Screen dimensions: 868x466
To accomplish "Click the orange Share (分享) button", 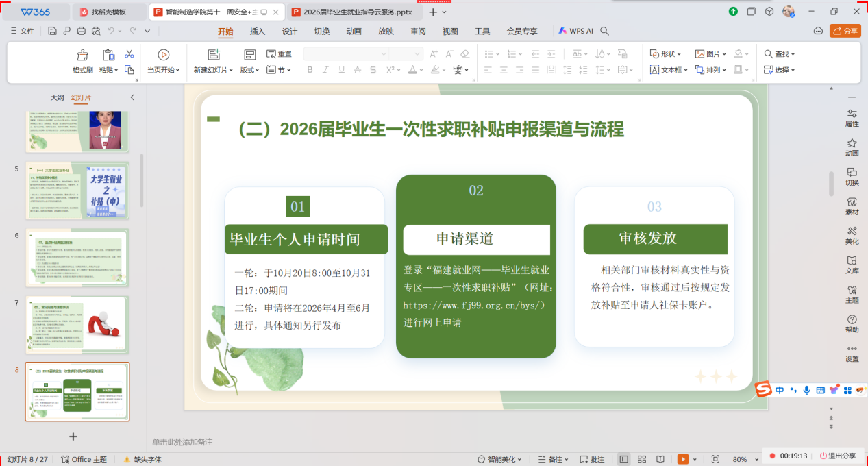I will 845,31.
